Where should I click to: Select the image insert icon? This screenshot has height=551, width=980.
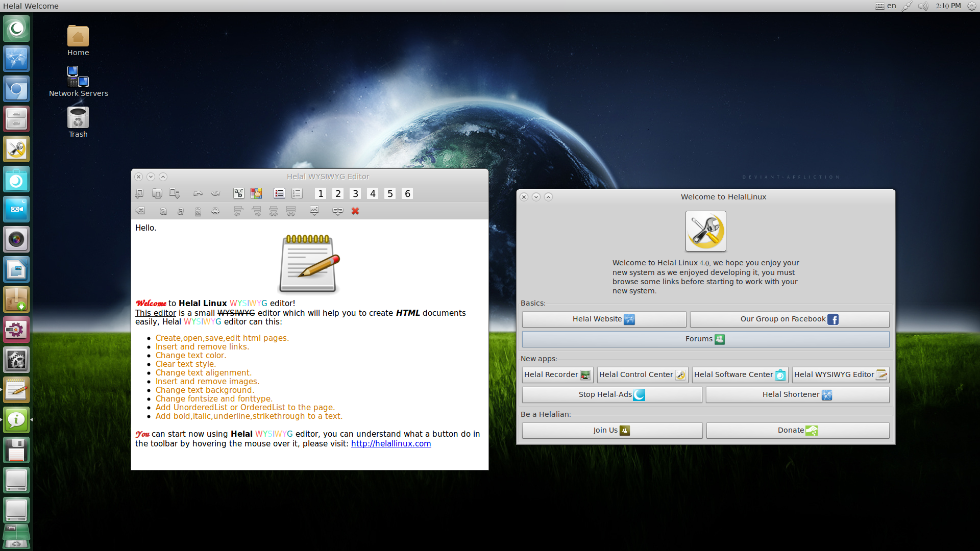tap(314, 211)
